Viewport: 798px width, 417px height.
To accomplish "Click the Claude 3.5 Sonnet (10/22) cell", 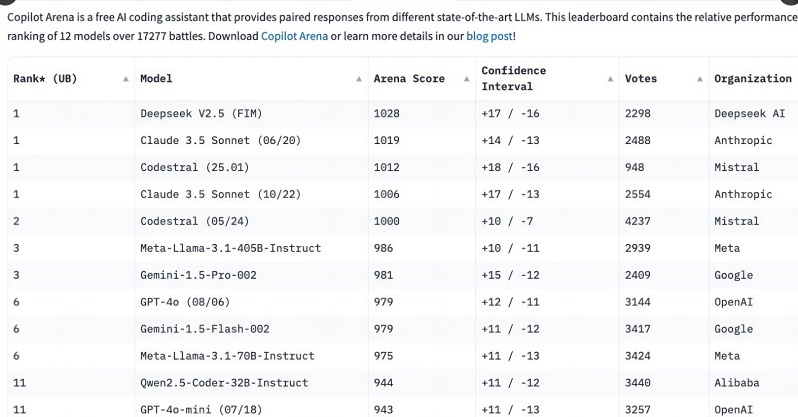I will [x=210, y=194].
